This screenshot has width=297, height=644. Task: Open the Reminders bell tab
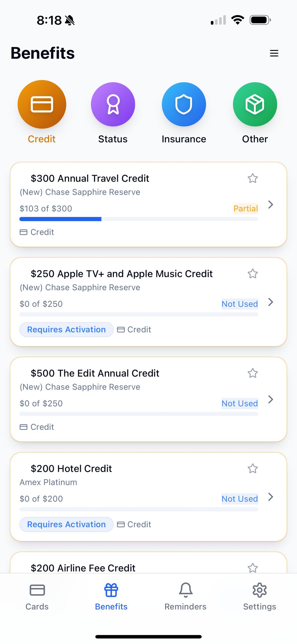click(185, 596)
